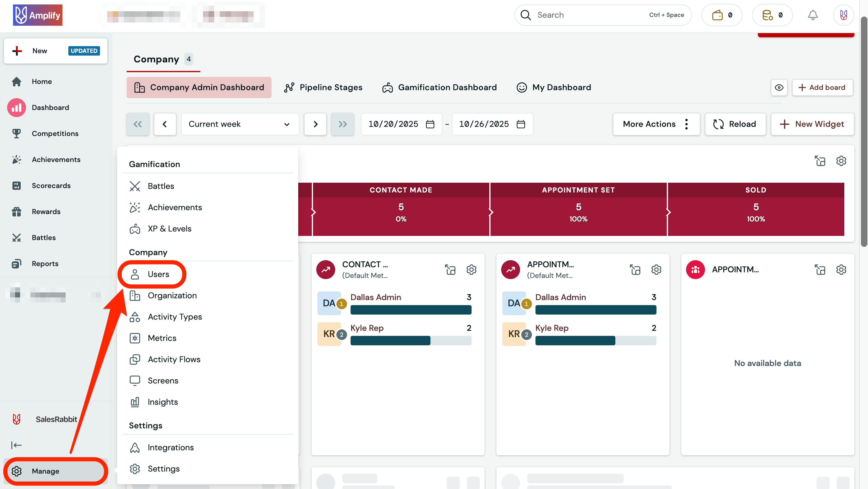
Task: Collapse the left sidebar
Action: [x=16, y=445]
